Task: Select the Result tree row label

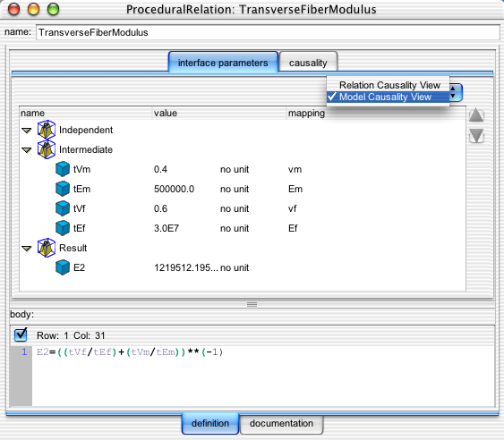Action: point(73,248)
